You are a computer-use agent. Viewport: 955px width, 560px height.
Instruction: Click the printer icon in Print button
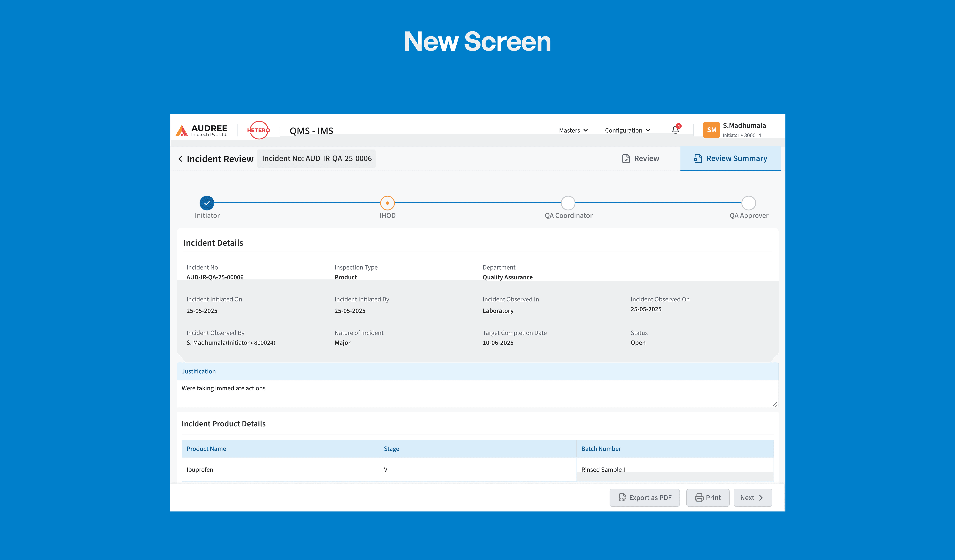(x=699, y=498)
